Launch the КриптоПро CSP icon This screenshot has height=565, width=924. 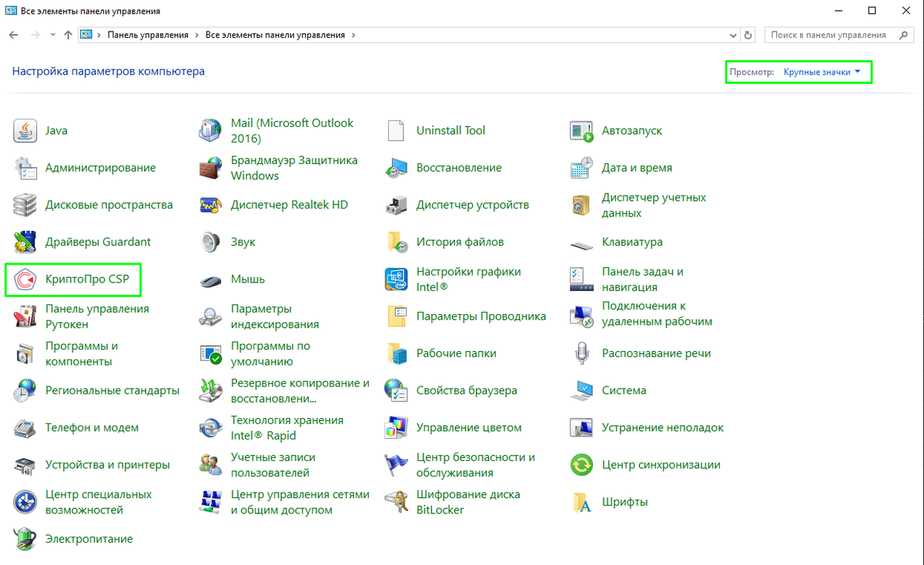[25, 279]
